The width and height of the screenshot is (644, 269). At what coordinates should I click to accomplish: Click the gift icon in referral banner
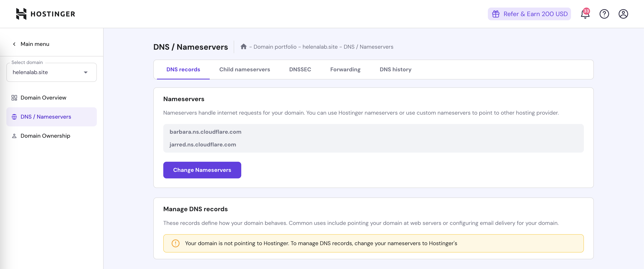[496, 14]
